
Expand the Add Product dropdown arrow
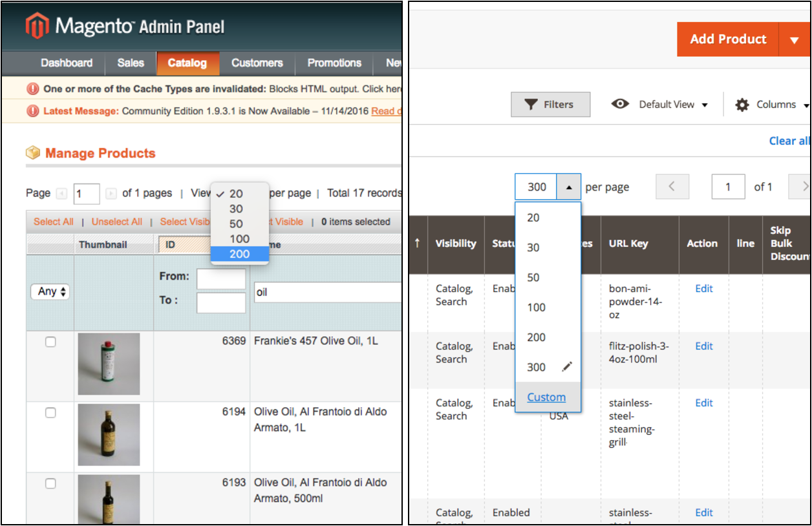(x=795, y=39)
